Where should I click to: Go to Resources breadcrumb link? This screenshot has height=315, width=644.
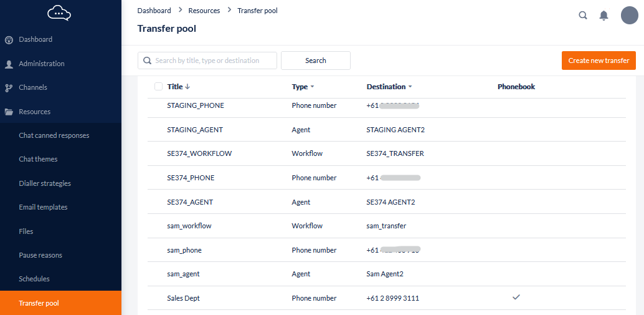[x=204, y=11]
